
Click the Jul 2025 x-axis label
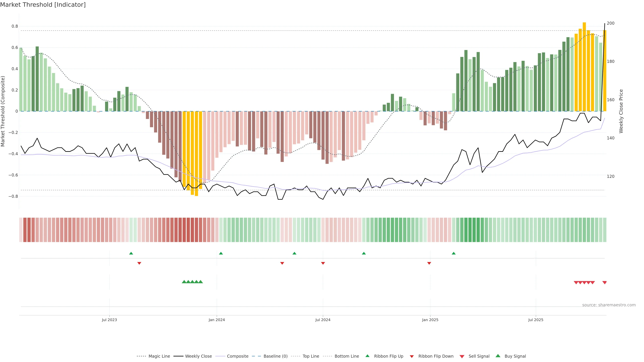tap(536, 320)
